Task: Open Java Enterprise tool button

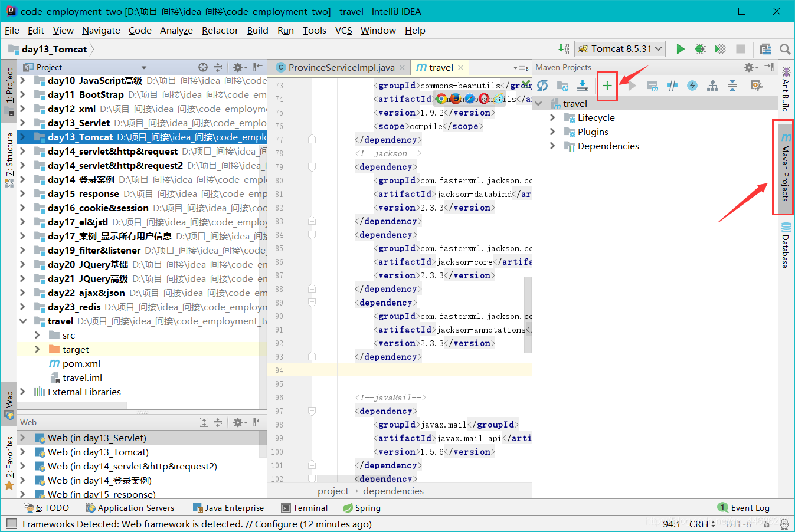Action: pyautogui.click(x=228, y=508)
